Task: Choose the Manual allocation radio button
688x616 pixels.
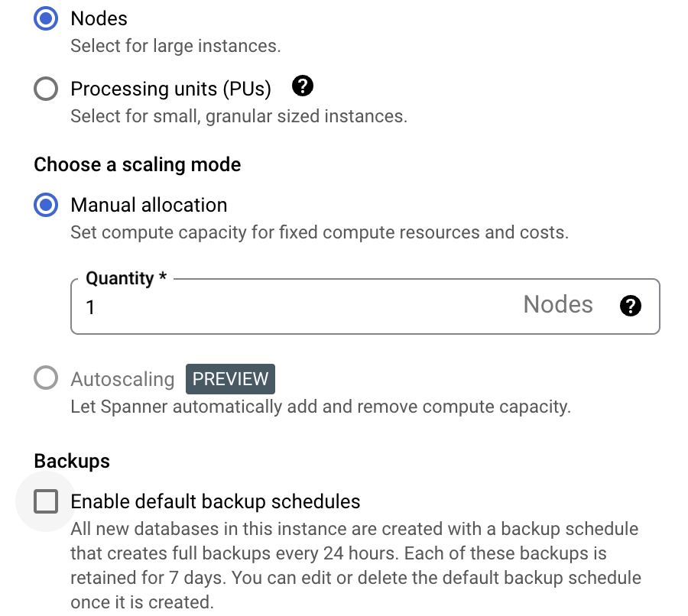Action: (x=46, y=205)
